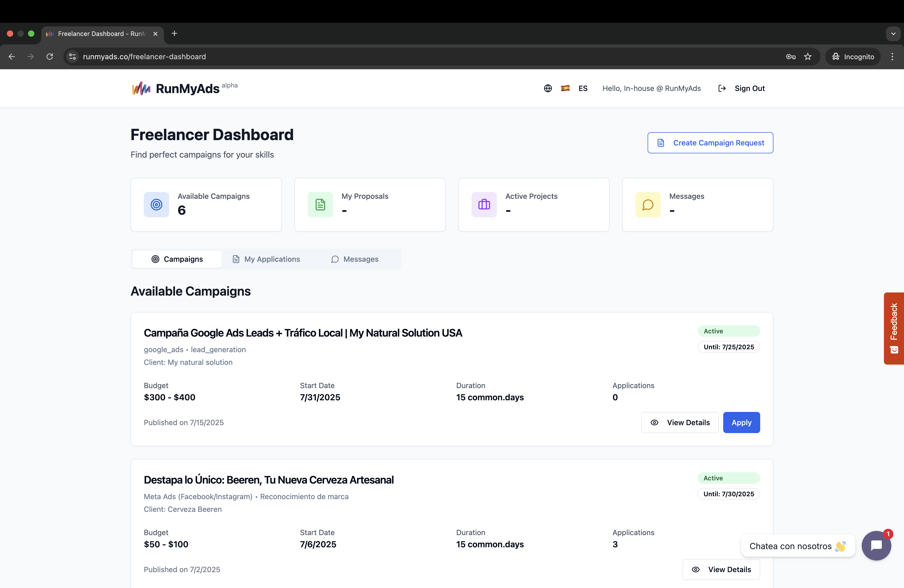Image resolution: width=904 pixels, height=588 pixels.
Task: Go forward in browser history
Action: click(31, 57)
